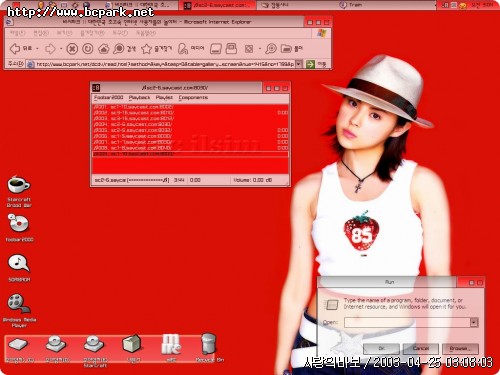Screen dimensions: 500x375
Task: Open the Search pane in Internet Explorer
Action: coord(118,49)
